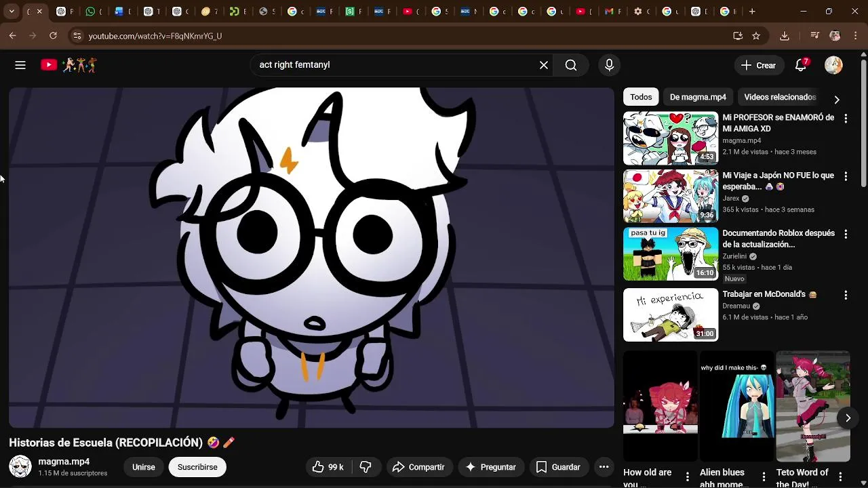This screenshot has width=868, height=488.
Task: Select the De magma.mp4 filter chip
Action: [x=698, y=97]
